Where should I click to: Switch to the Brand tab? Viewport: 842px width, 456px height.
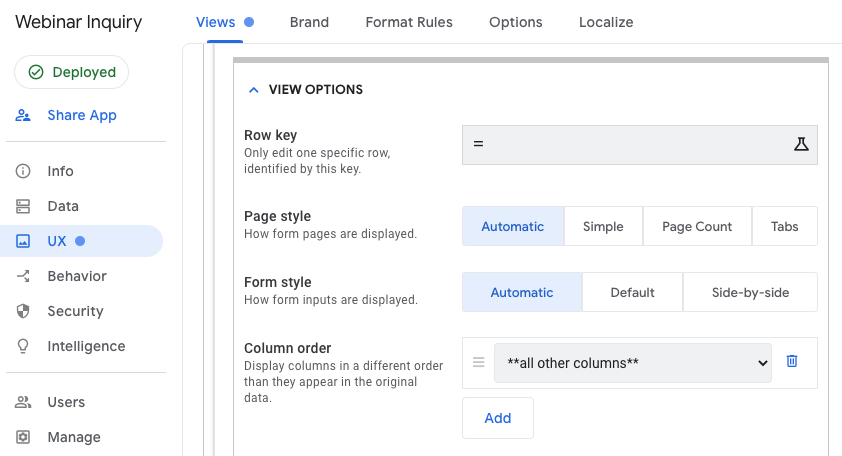click(x=309, y=22)
